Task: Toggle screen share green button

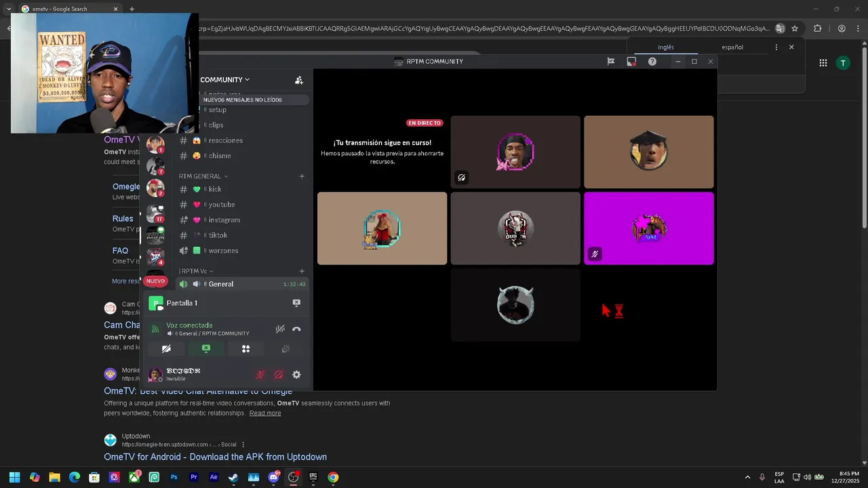Action: coord(206,348)
